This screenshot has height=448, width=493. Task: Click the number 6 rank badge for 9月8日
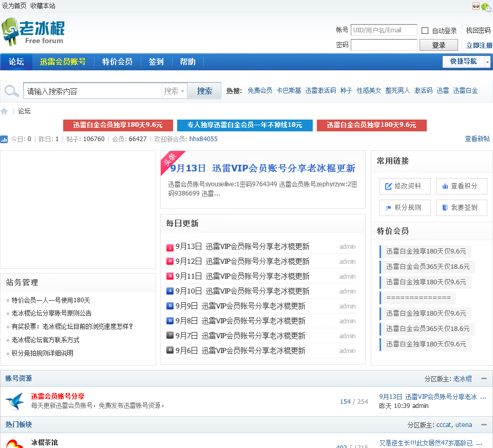[x=170, y=321]
